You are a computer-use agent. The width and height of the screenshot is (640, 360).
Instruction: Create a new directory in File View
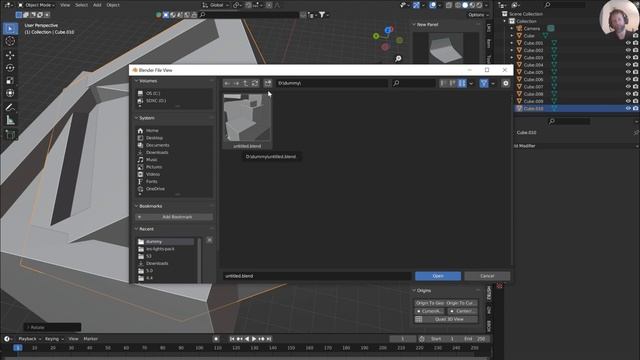tap(267, 83)
